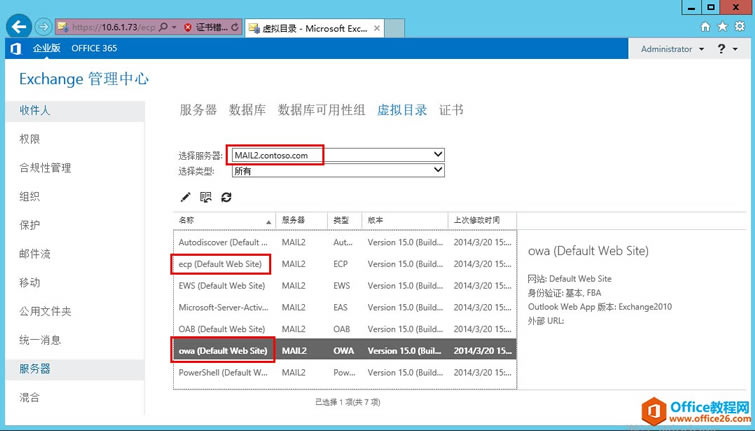
Task: Expand the 选择服务器 MAIL2.contoso.com dropdown
Action: 438,155
